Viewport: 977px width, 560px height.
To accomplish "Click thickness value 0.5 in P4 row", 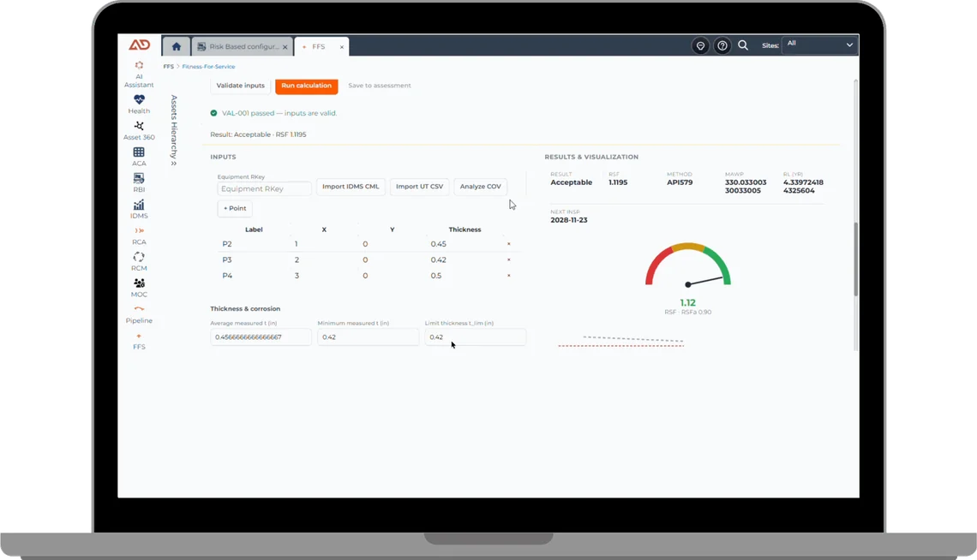I will point(436,276).
